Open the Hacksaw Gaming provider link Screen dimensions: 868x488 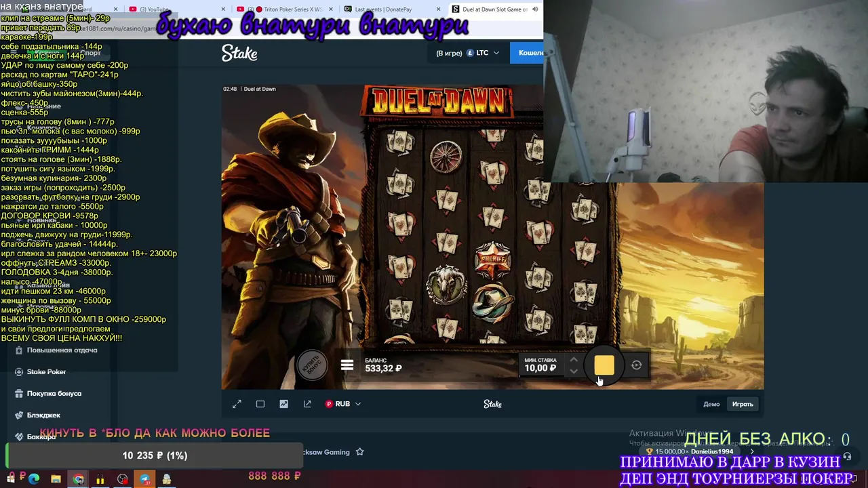tap(327, 452)
